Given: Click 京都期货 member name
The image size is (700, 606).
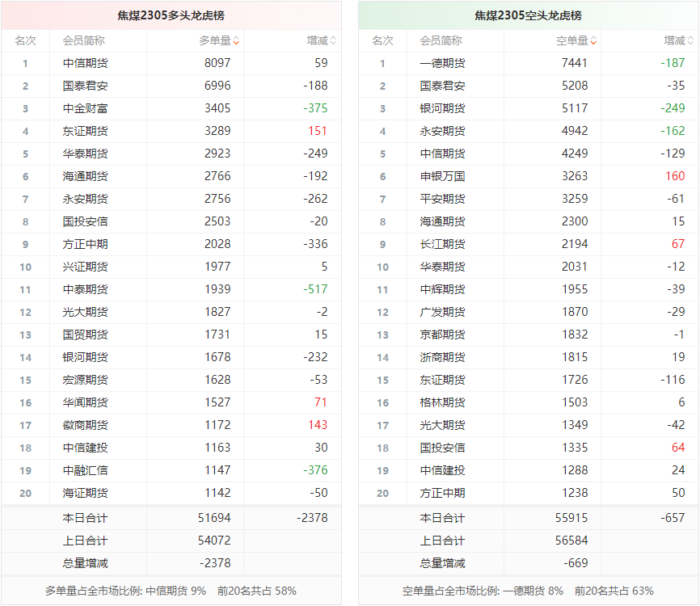Looking at the screenshot, I should pyautogui.click(x=442, y=335).
